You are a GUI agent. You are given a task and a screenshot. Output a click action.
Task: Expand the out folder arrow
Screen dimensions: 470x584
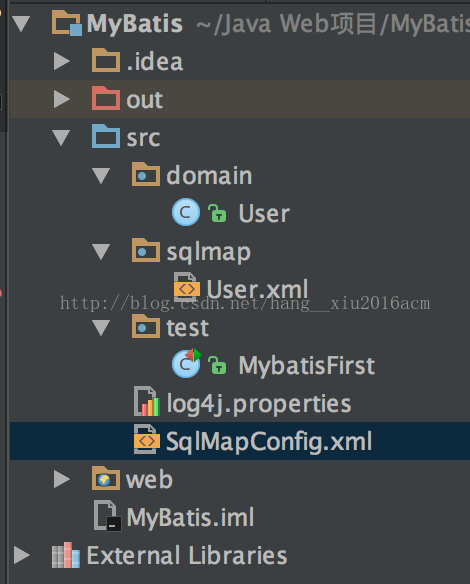[x=61, y=99]
